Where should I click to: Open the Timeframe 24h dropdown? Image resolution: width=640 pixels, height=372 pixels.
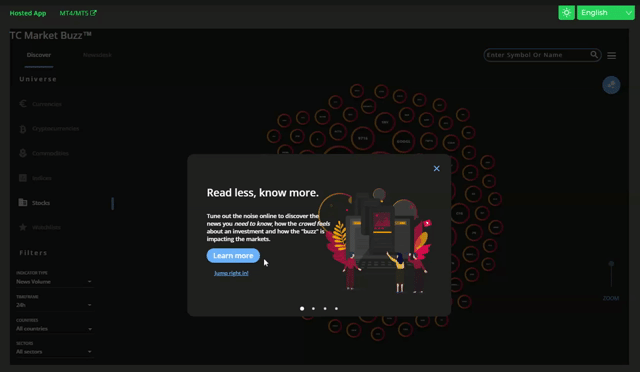54,305
